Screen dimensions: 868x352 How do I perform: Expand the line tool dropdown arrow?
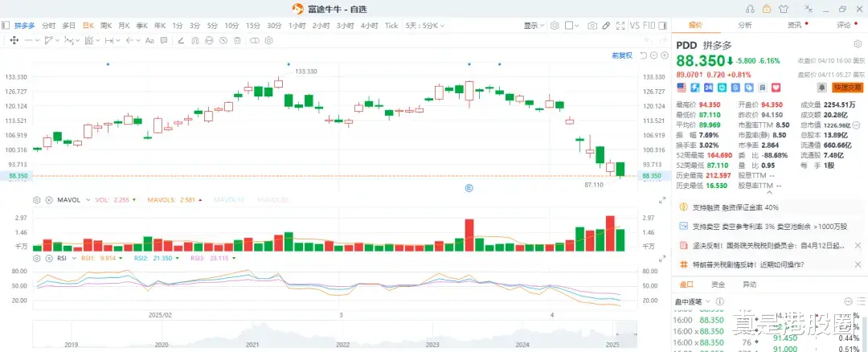pyautogui.click(x=36, y=40)
